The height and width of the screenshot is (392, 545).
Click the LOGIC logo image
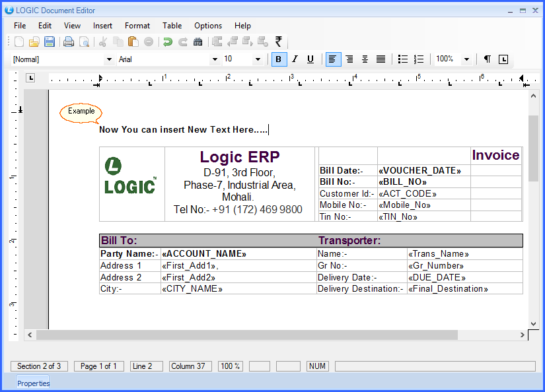tap(130, 176)
